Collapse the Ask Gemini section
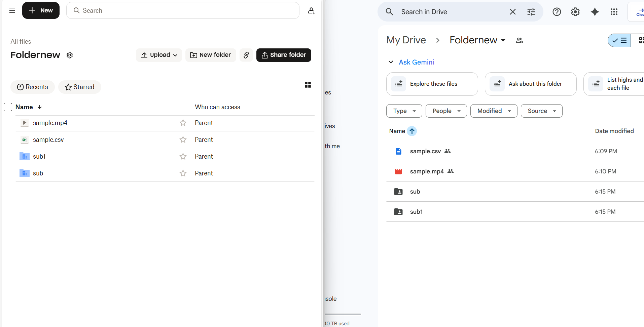 coord(391,62)
